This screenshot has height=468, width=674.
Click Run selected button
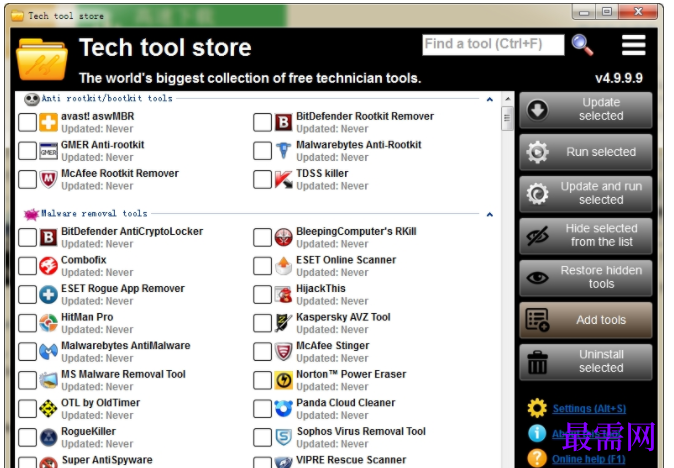[585, 152]
